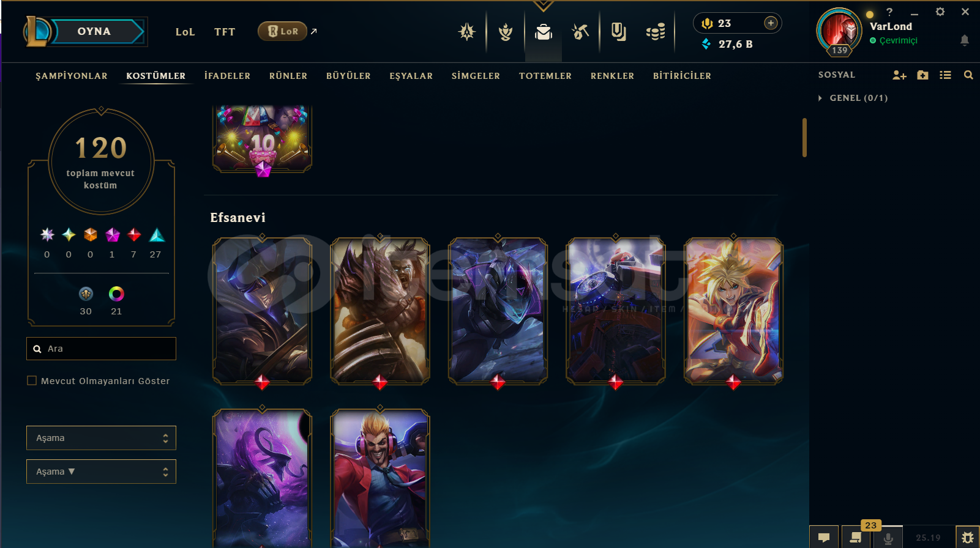Image resolution: width=980 pixels, height=548 pixels.
Task: Open the chat bubble icon
Action: coord(824,538)
